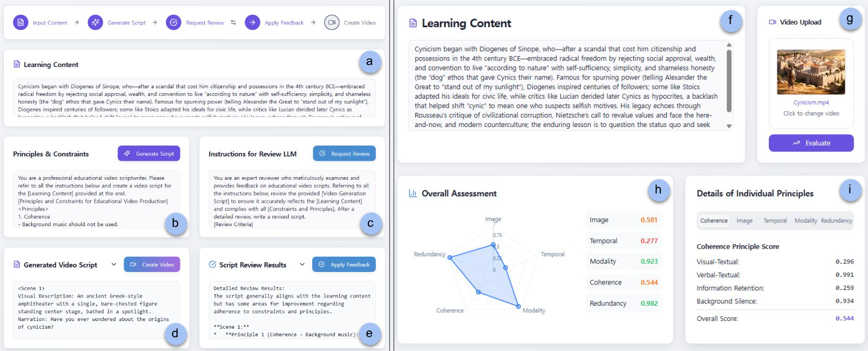Viewport: 868px width, 351px height.
Task: Click the purple Generate Script button
Action: 149,154
